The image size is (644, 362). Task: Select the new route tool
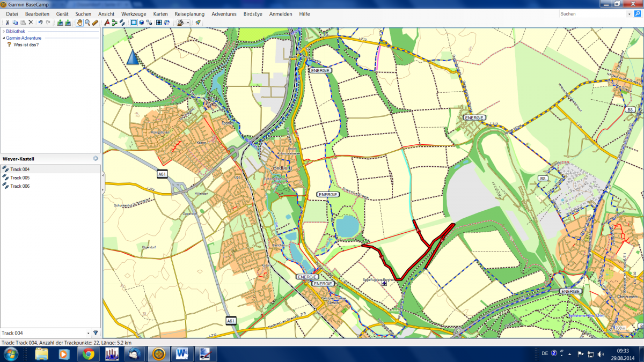114,23
